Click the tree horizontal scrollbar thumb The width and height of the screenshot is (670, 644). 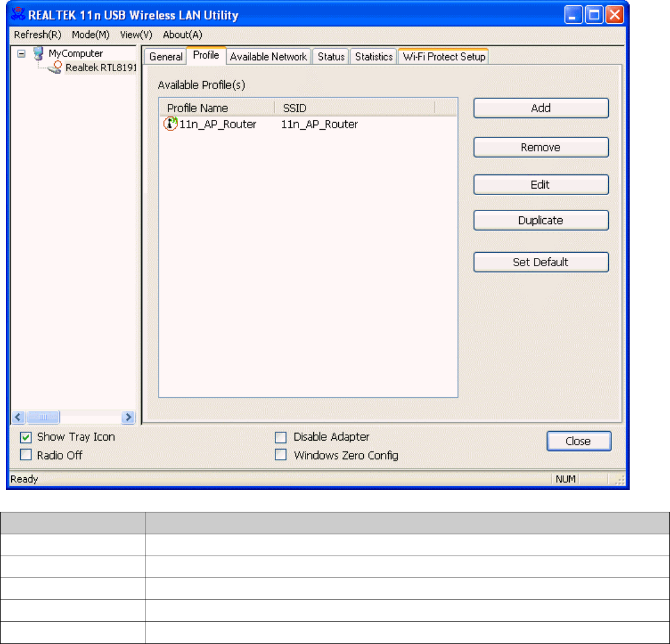[43, 417]
